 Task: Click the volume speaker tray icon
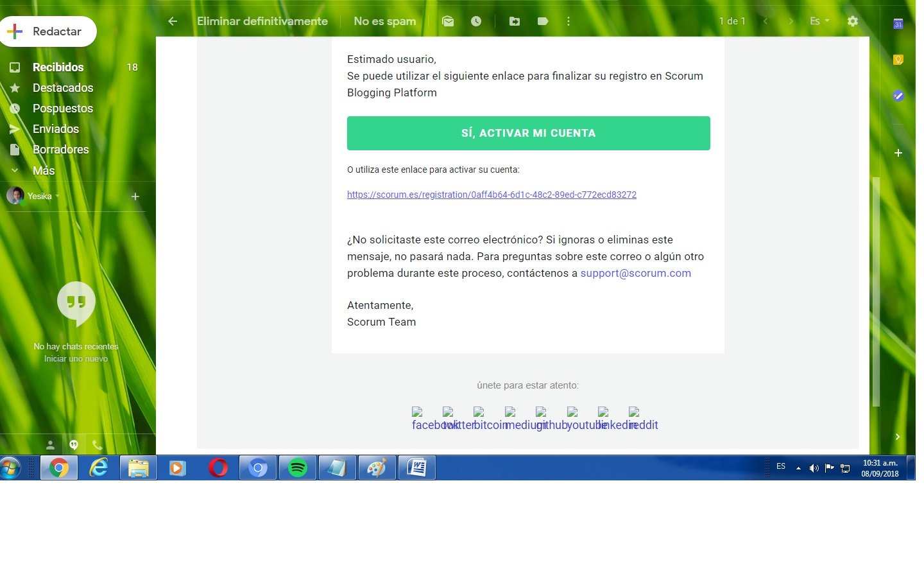point(814,468)
